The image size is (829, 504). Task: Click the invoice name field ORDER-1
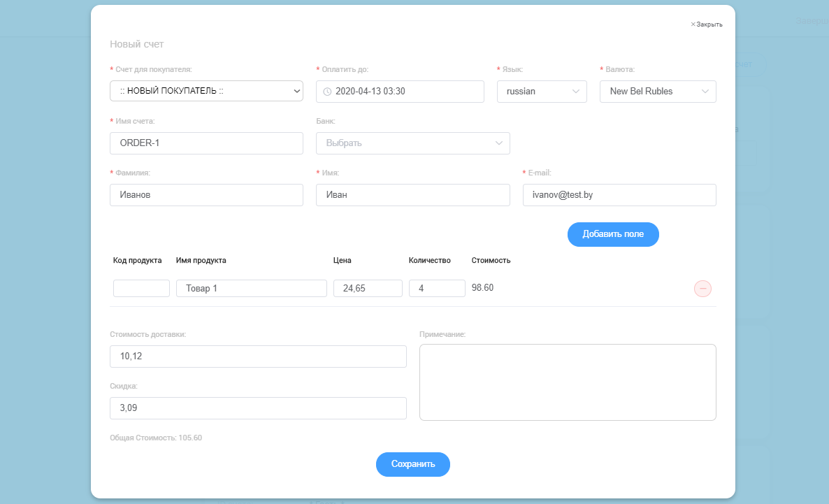click(206, 143)
